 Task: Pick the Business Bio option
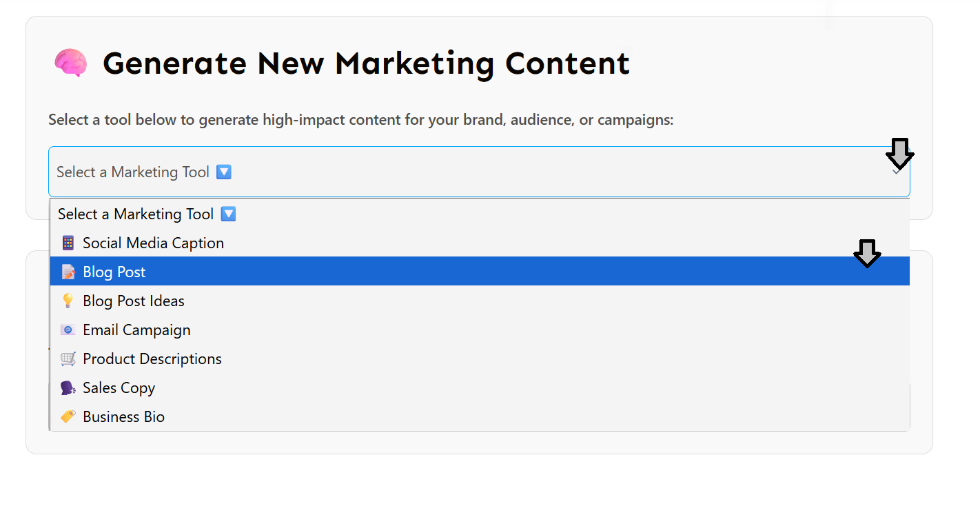click(123, 417)
